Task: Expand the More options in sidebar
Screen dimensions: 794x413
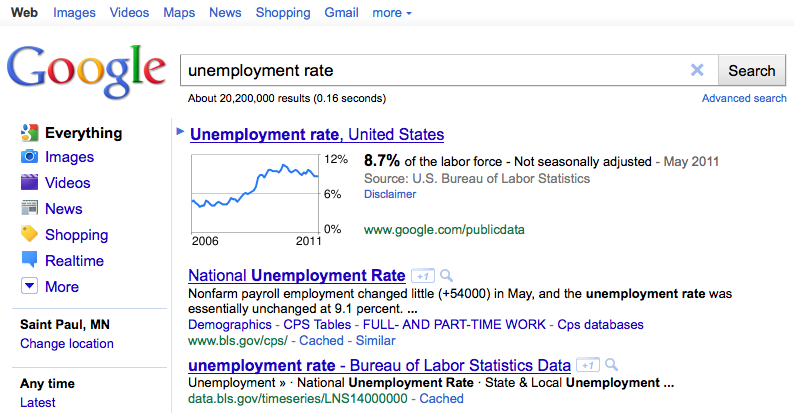Action: point(29,286)
